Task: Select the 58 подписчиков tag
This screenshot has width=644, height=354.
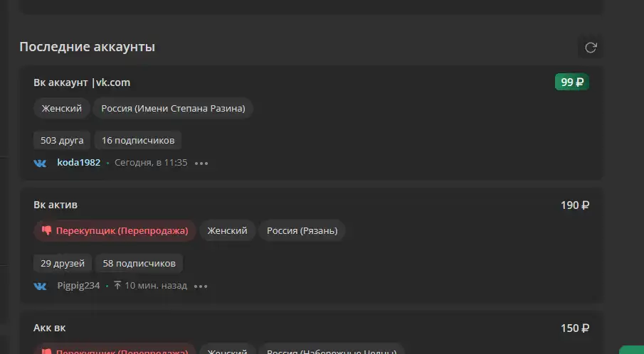Action: point(139,263)
